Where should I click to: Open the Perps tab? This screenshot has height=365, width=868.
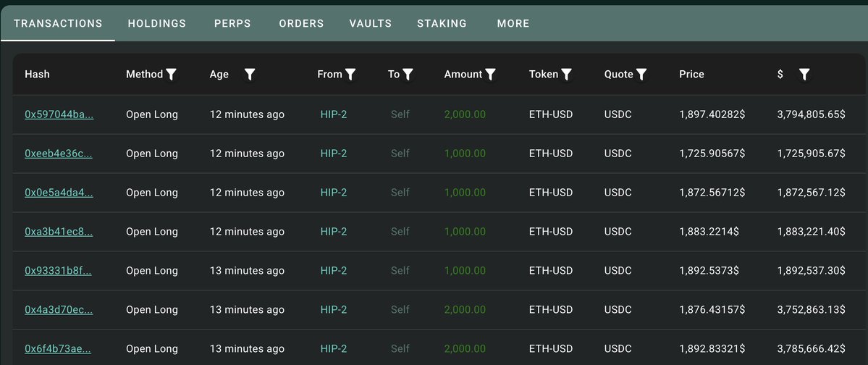[x=232, y=23]
